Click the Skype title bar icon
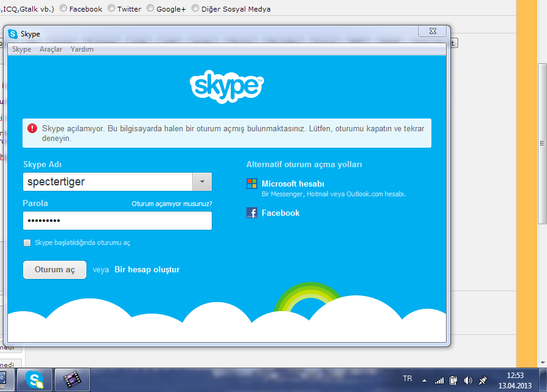Viewport: 547px width, 392px height. click(13, 34)
